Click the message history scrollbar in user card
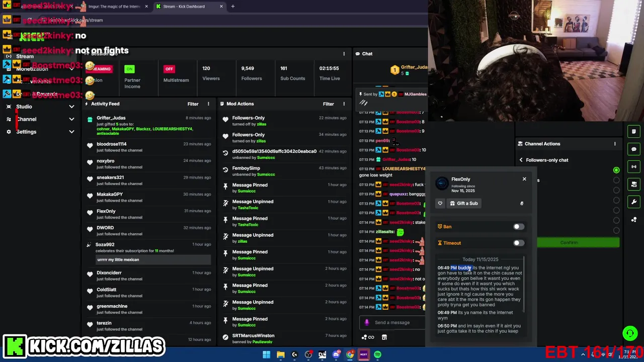This screenshot has width=644, height=362. click(x=524, y=284)
